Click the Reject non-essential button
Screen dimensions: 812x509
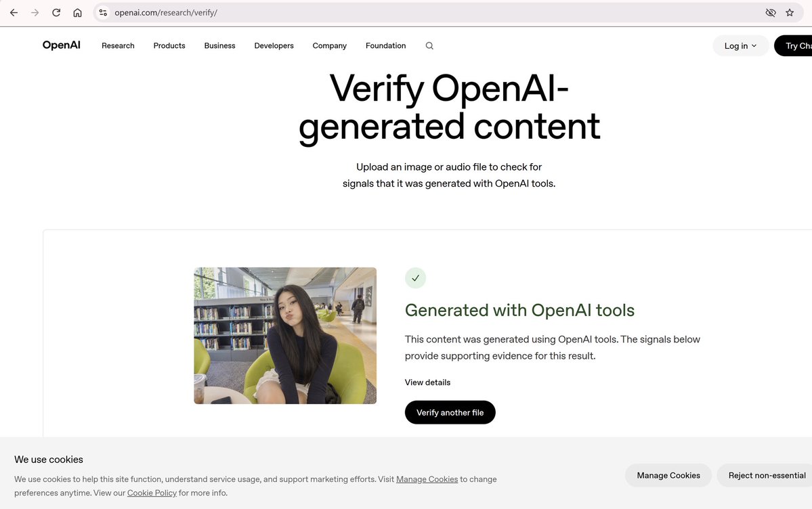pos(765,475)
